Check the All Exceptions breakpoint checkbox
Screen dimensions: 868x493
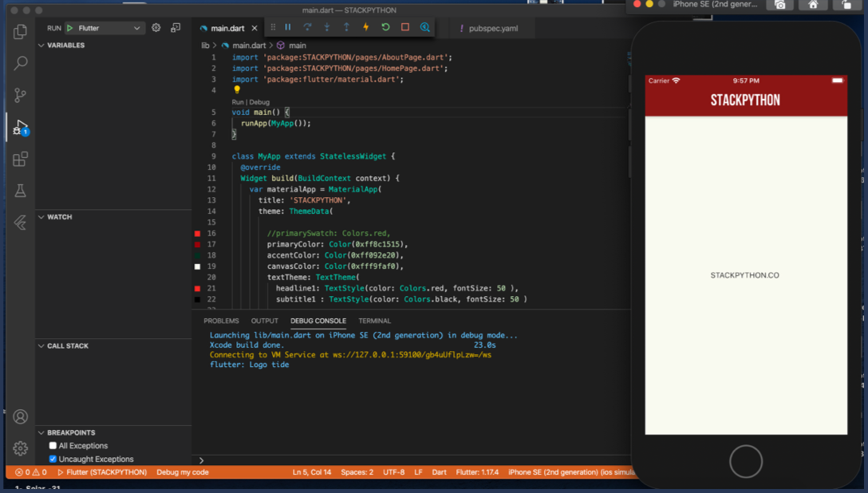coord(52,445)
